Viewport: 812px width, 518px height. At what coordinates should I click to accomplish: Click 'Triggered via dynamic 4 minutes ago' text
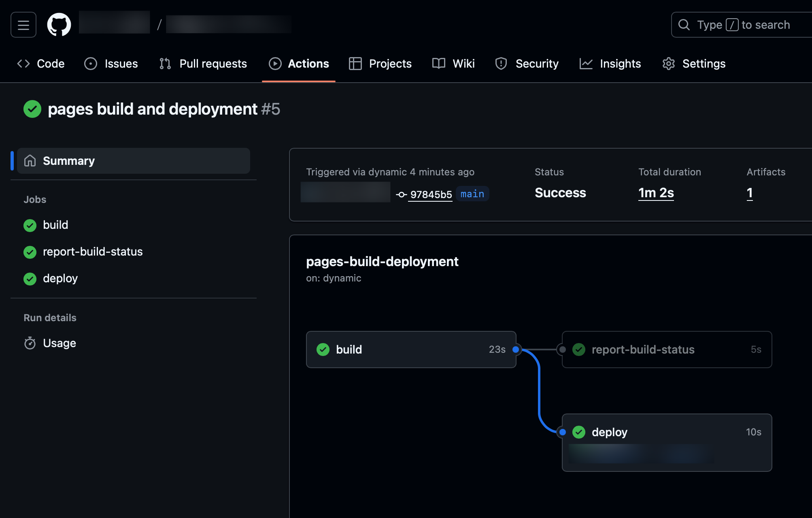tap(390, 172)
